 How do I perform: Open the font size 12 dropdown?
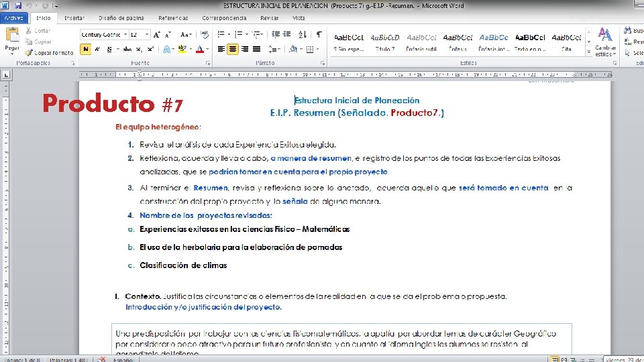[x=147, y=35]
